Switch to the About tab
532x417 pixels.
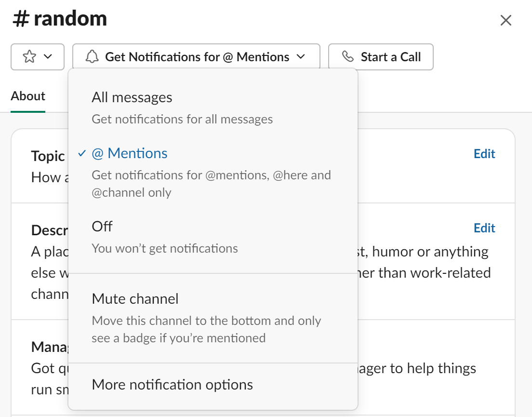[27, 96]
